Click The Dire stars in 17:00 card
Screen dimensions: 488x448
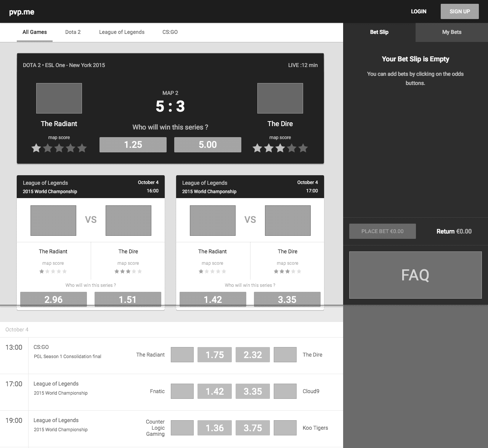(287, 272)
